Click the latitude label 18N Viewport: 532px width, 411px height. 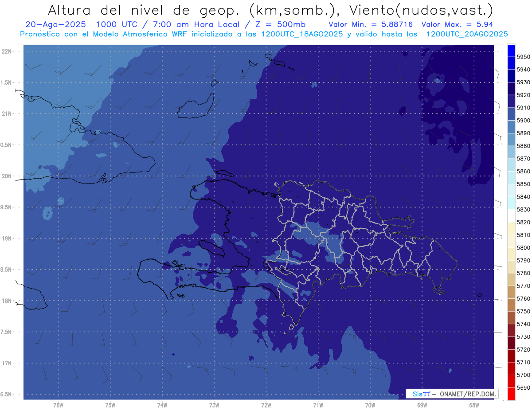[x=7, y=301]
